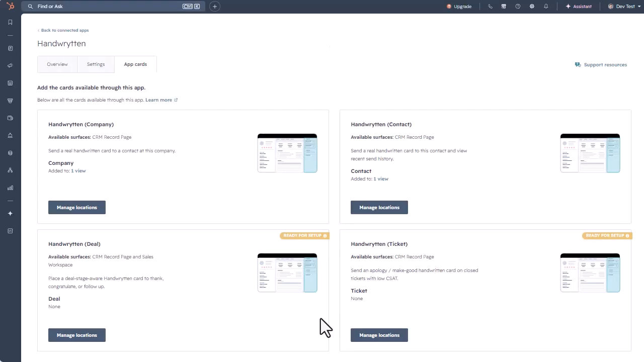Click the plus create-new button in top bar

(215, 7)
